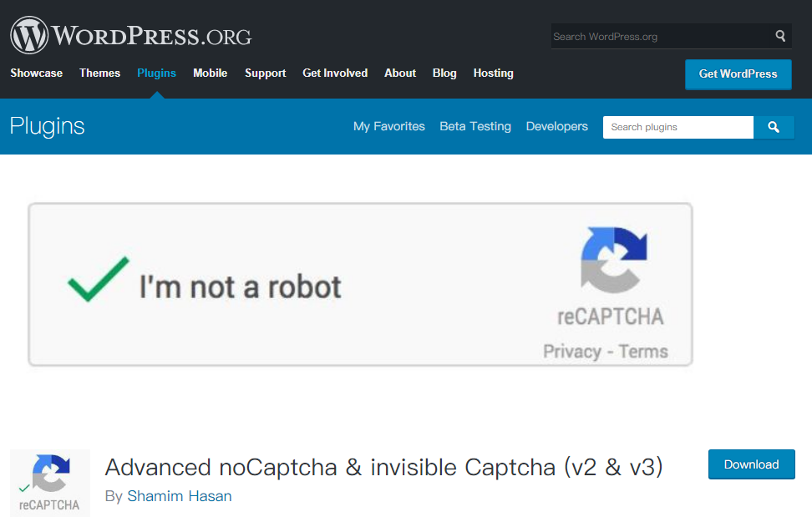Download the Advanced noCaptcha plugin
Image resolution: width=812 pixels, height=517 pixels.
tap(751, 464)
